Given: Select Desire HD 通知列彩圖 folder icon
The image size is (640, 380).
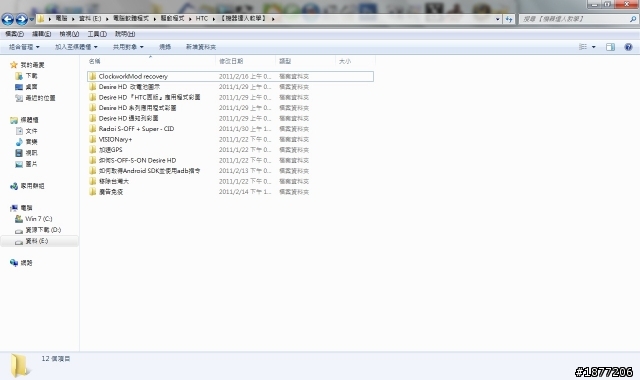Looking at the screenshot, I should (x=93, y=118).
